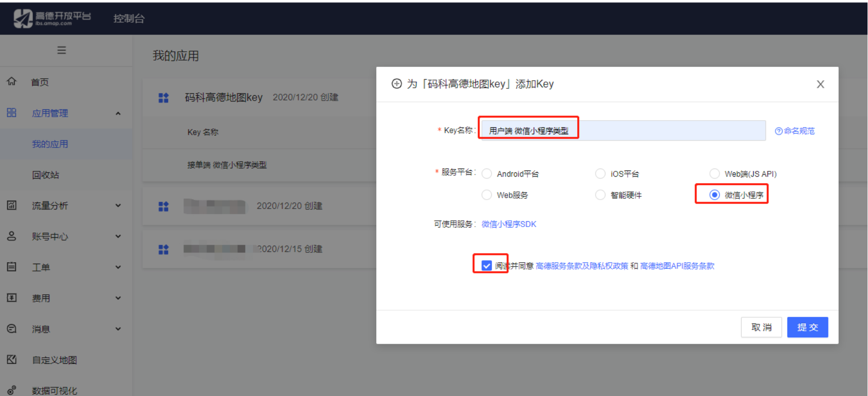The image size is (868, 396).
Task: Expand the 账号中心 menu arrow
Action: pos(118,236)
